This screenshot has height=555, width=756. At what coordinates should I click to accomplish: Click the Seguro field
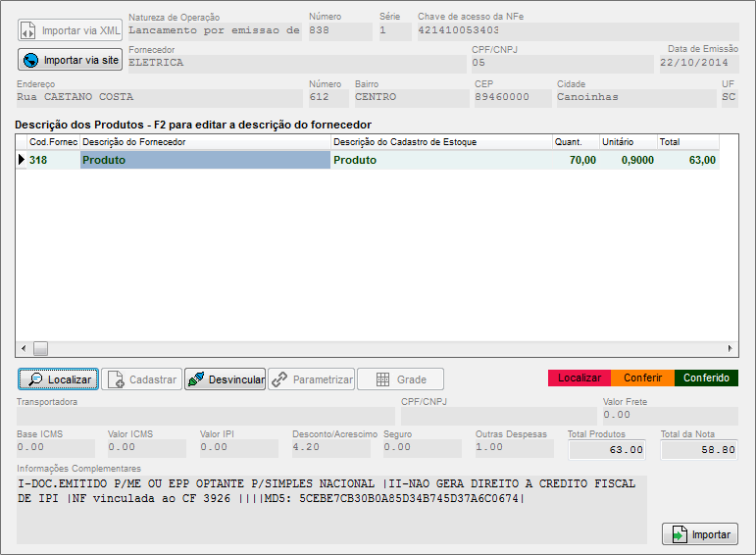pos(423,448)
